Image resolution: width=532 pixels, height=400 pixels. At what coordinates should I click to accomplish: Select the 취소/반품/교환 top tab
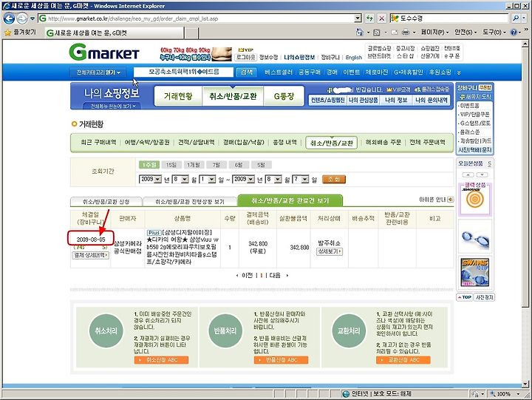[x=233, y=96]
